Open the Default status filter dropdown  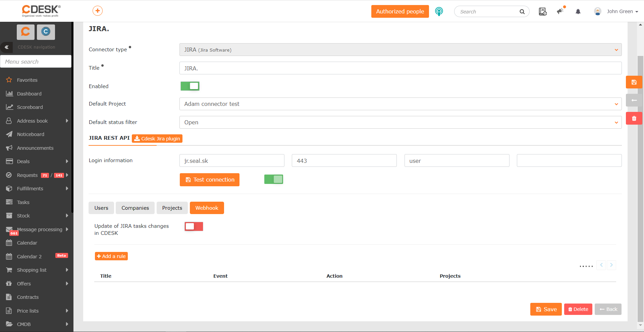coord(400,122)
